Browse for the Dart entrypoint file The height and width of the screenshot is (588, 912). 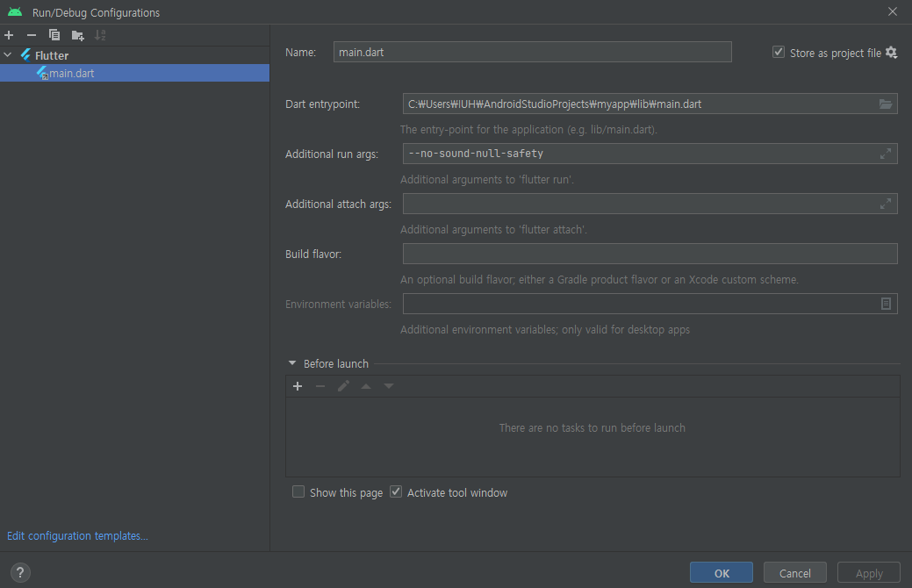tap(886, 104)
